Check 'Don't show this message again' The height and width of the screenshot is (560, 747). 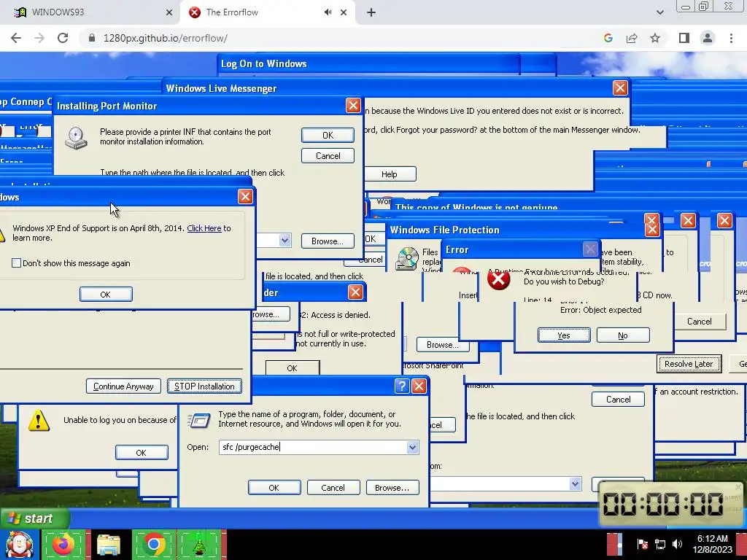(x=17, y=262)
